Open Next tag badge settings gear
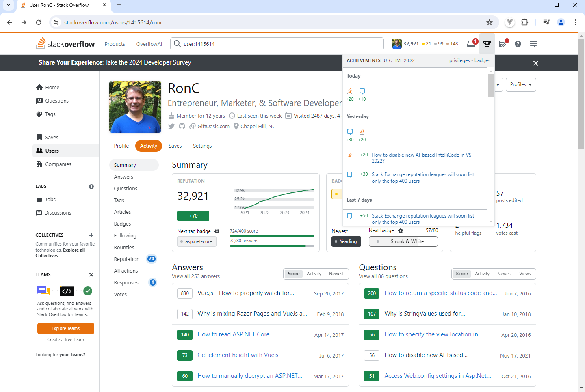This screenshot has width=585, height=392. 217,231
